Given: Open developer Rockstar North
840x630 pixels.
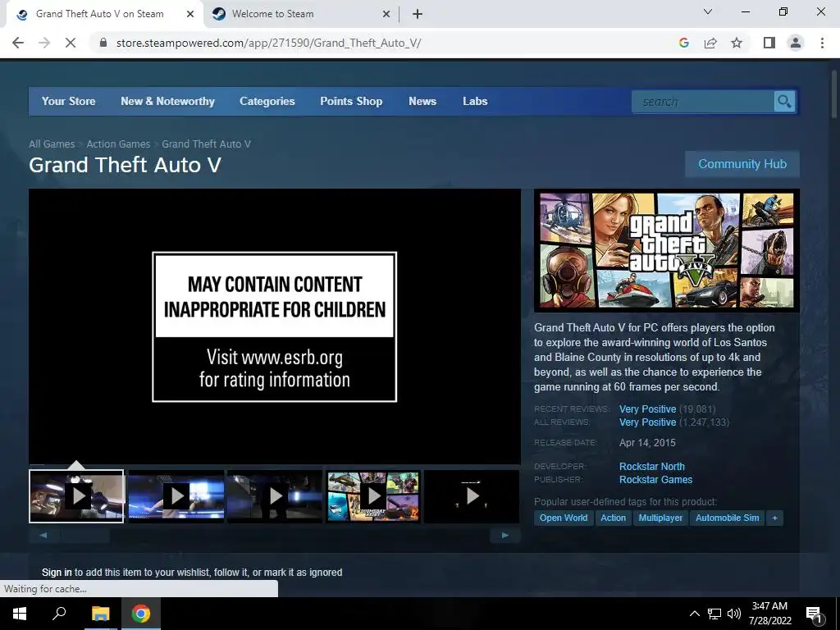Looking at the screenshot, I should [652, 467].
